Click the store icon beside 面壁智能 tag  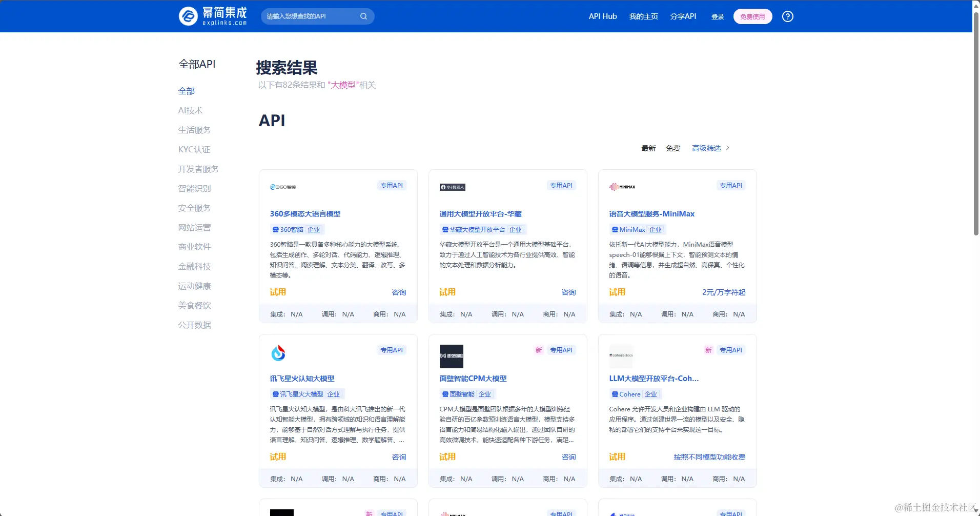click(x=445, y=394)
